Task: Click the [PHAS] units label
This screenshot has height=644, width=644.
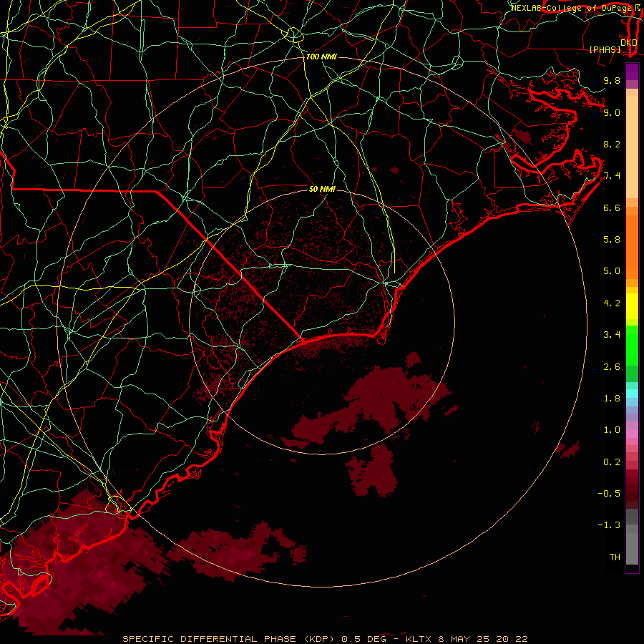Action: coord(605,49)
